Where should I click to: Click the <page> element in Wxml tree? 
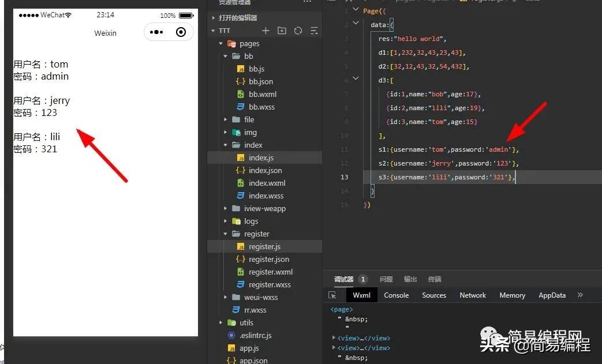[x=341, y=309]
